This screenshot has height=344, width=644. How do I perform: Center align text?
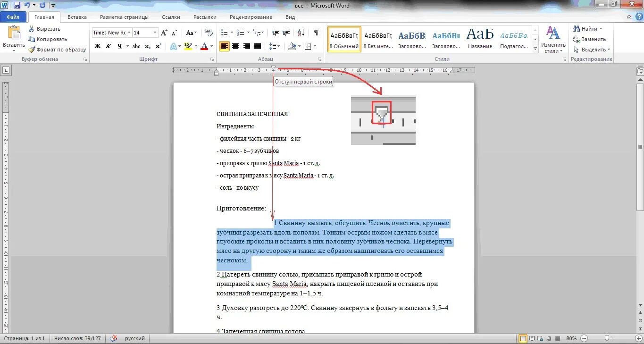pyautogui.click(x=235, y=46)
